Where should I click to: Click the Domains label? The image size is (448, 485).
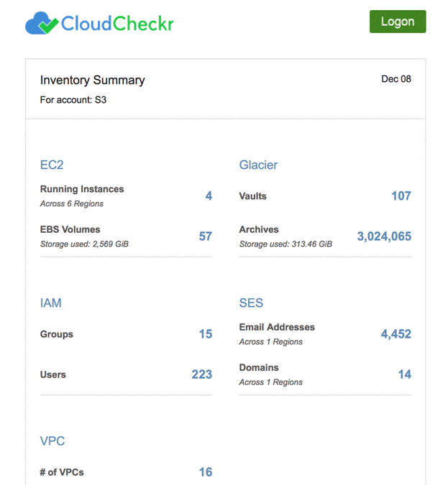tap(259, 368)
